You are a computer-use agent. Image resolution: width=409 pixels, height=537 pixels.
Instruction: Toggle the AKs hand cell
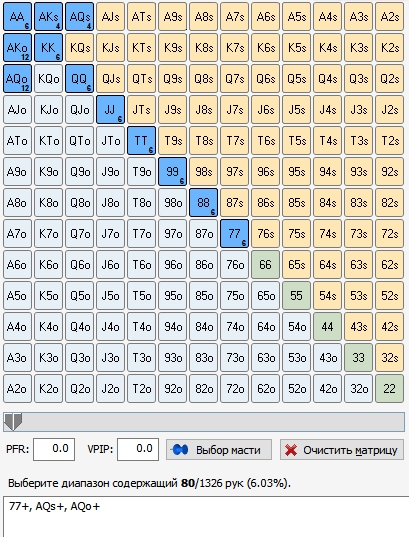48,16
